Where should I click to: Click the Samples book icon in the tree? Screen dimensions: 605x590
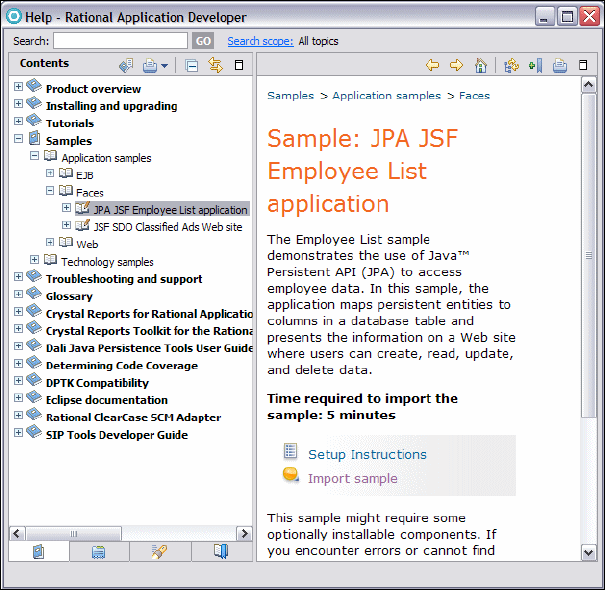pyautogui.click(x=34, y=138)
